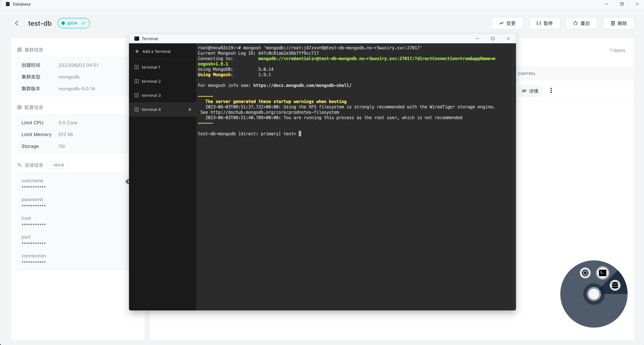
Task: Pause the database with 暂停 button
Action: [x=544, y=23]
